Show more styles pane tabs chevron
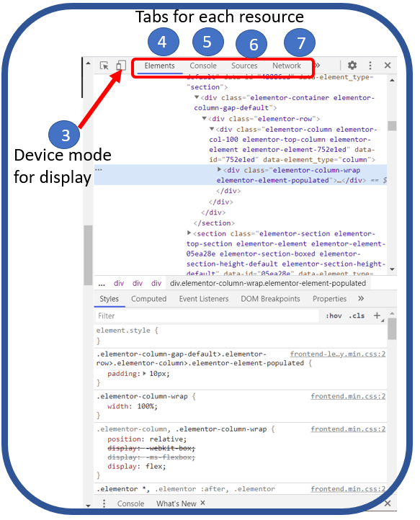The width and height of the screenshot is (420, 520). (x=361, y=298)
